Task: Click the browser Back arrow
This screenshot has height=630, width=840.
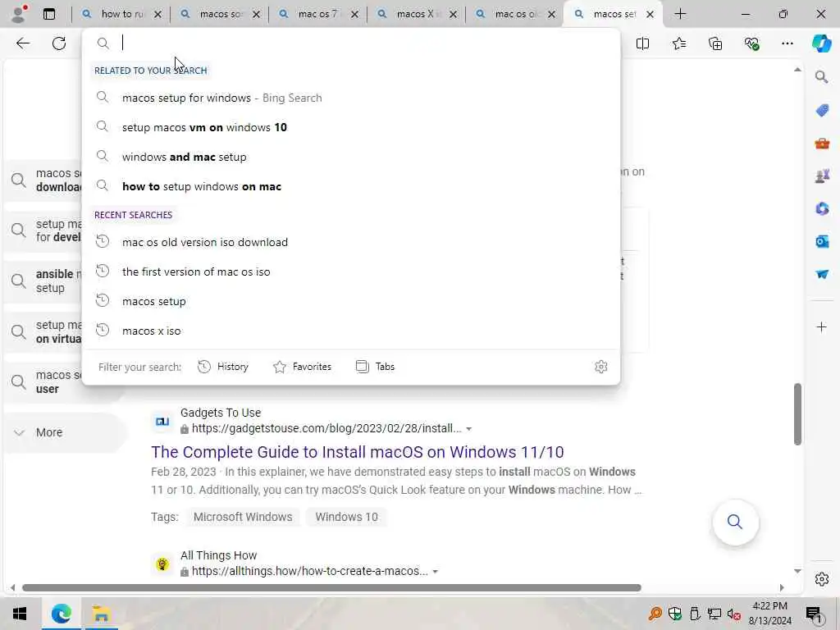Action: 23,43
